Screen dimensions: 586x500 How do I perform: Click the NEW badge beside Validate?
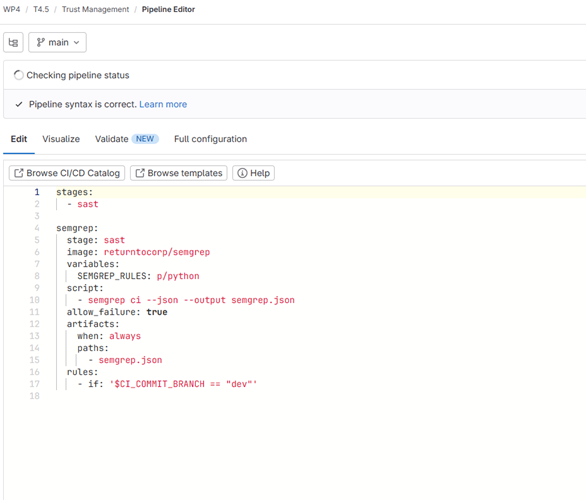(x=145, y=139)
